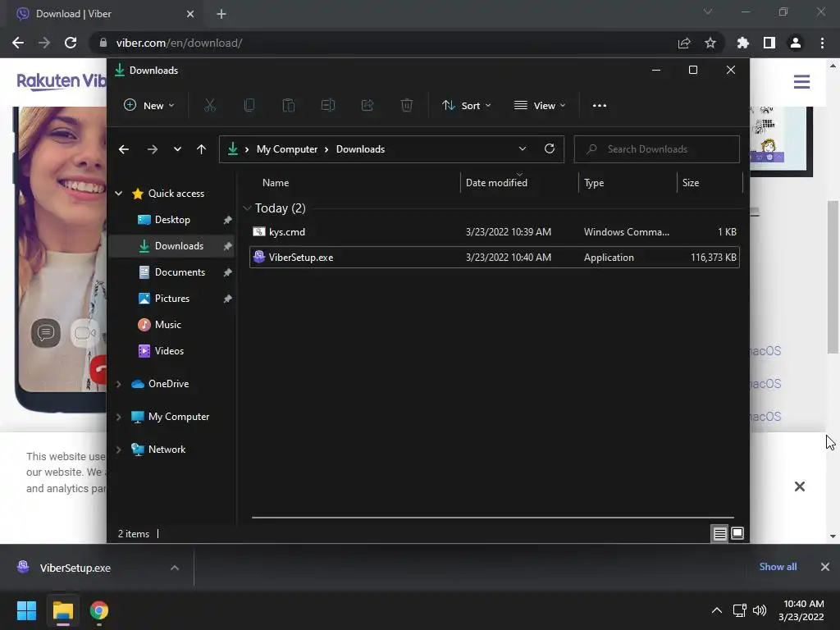Click File Explorer taskbar icon
840x630 pixels.
pyautogui.click(x=62, y=610)
